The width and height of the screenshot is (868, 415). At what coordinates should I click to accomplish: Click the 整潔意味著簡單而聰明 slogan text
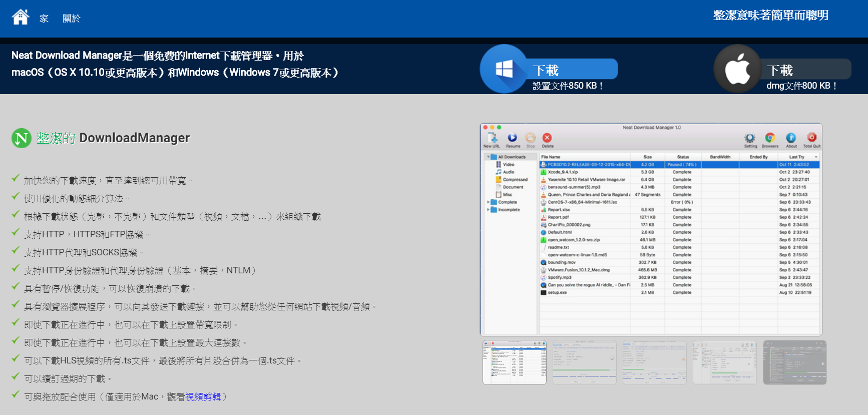pos(771,16)
